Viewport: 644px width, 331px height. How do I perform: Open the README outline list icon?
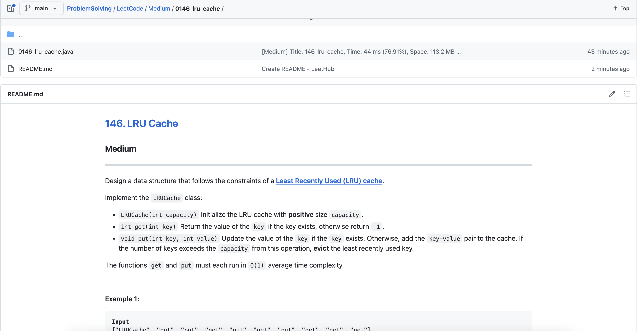click(x=627, y=94)
